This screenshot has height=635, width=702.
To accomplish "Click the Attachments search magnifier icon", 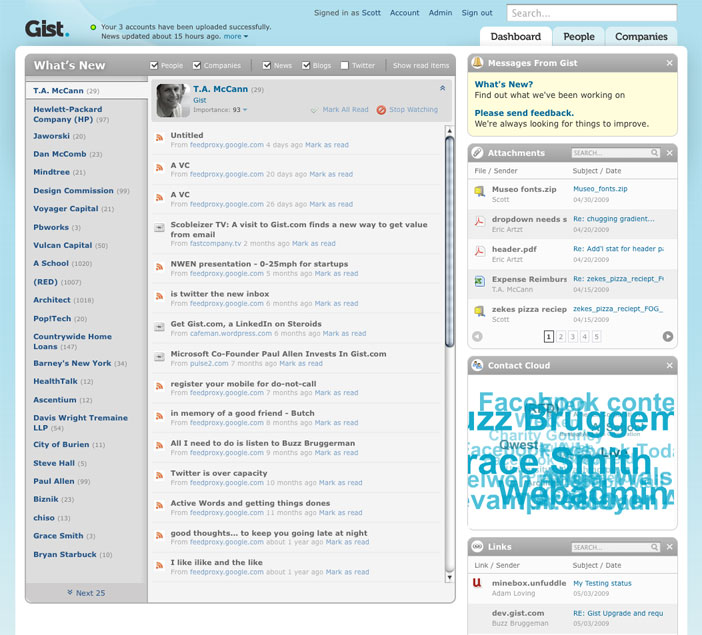I will pos(654,153).
